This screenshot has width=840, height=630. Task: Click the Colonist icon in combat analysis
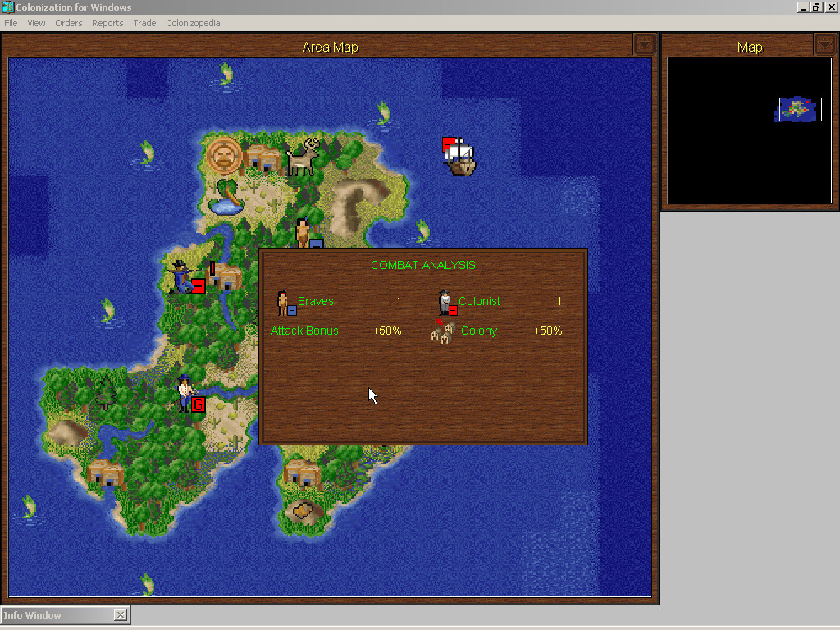(x=447, y=303)
